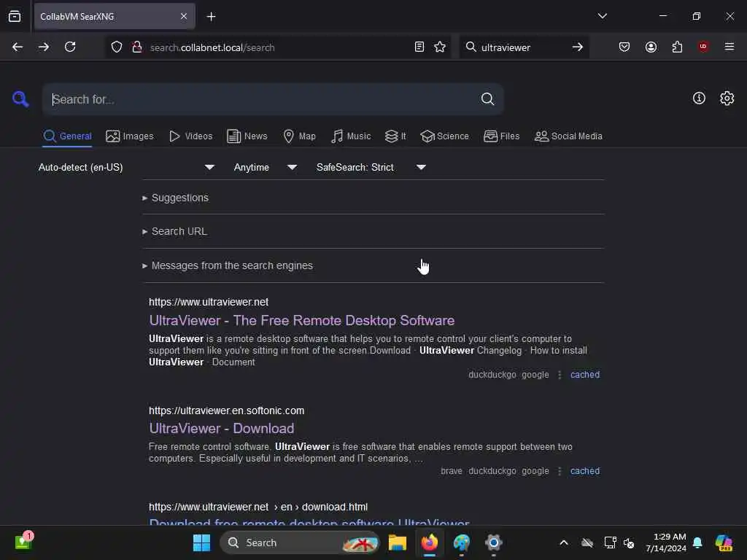Open Copilot preview icon in taskbar

click(x=724, y=542)
